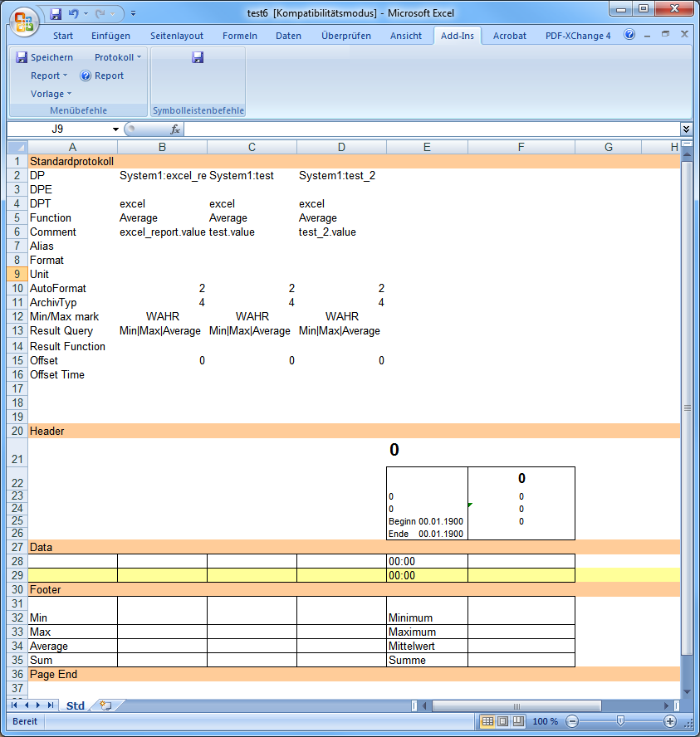Switch to Page Break Preview view

518,721
